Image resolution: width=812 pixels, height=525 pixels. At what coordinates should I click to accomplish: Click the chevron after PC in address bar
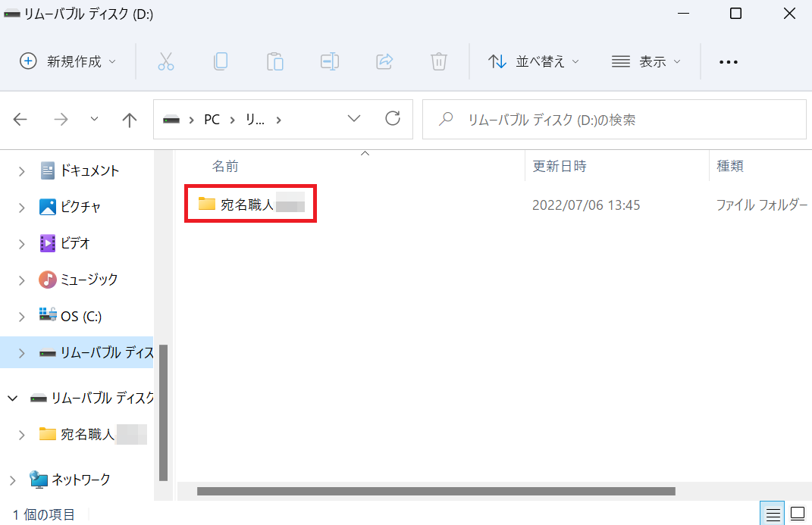(x=233, y=120)
